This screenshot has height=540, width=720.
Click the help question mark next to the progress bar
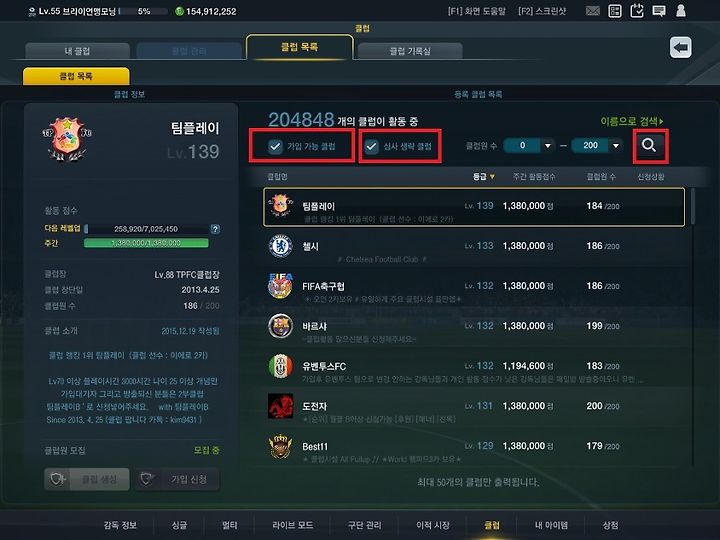(215, 229)
